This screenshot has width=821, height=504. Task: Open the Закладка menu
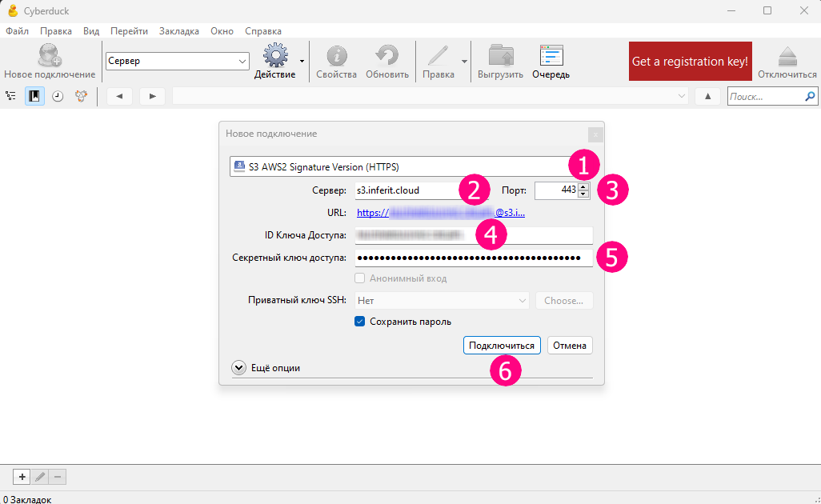coord(179,31)
